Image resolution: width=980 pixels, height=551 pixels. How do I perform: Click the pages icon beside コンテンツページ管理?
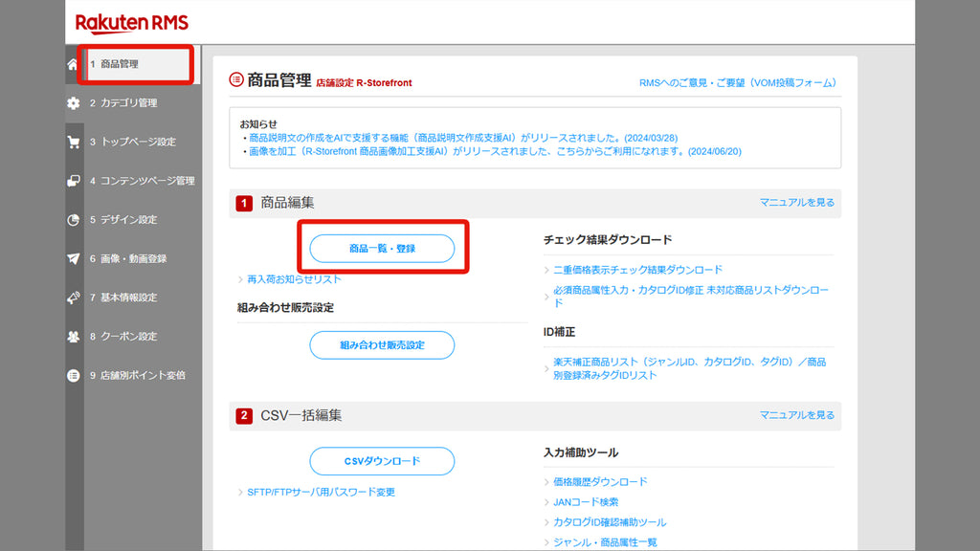pos(74,181)
